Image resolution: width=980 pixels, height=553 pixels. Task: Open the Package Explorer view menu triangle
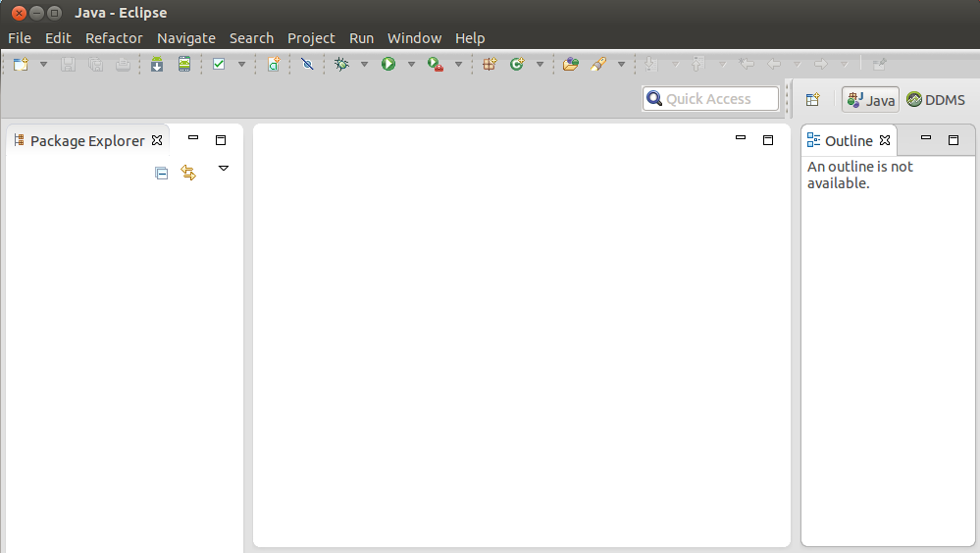click(223, 168)
